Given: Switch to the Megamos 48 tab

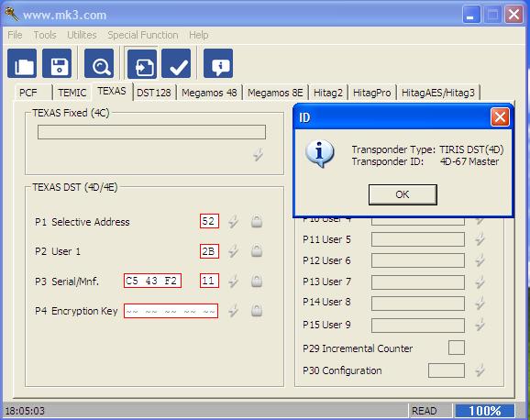Looking at the screenshot, I should click(209, 93).
